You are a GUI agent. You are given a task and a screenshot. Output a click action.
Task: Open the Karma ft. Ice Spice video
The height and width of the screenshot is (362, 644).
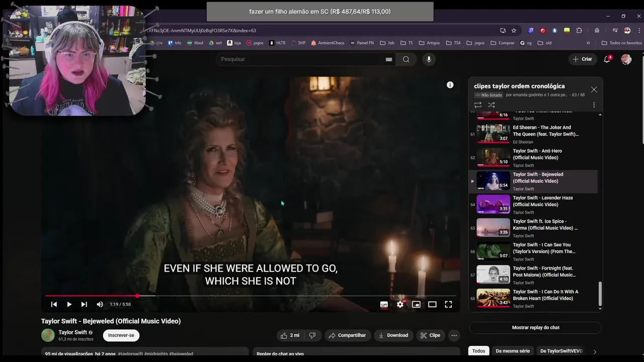[x=533, y=228]
